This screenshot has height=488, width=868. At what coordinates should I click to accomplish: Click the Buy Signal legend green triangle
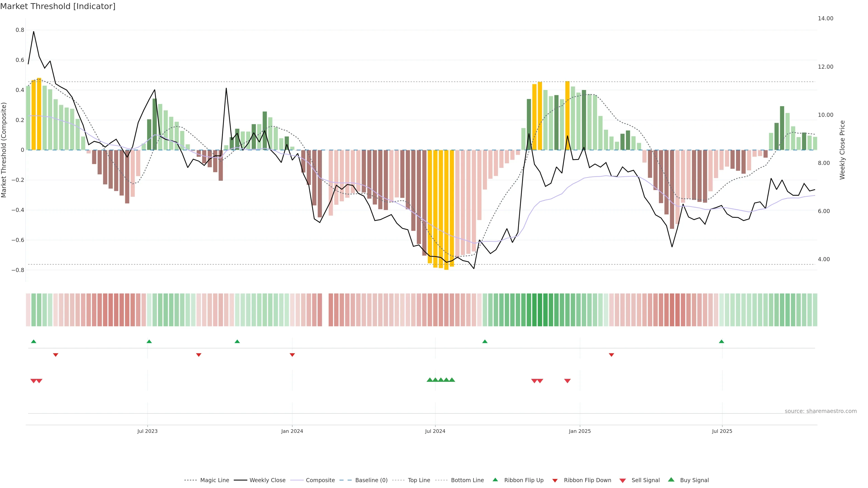pyautogui.click(x=671, y=480)
